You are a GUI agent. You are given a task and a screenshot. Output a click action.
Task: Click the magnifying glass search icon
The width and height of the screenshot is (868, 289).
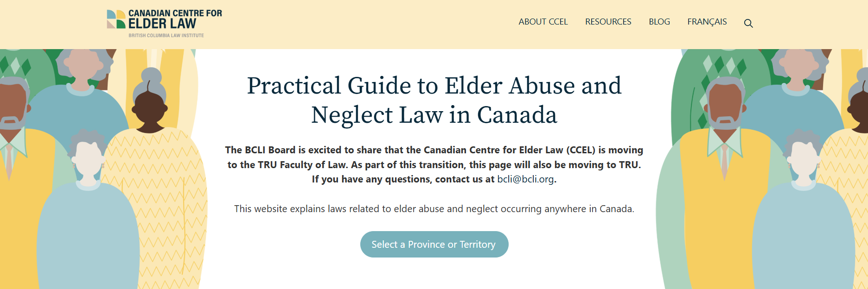point(748,23)
